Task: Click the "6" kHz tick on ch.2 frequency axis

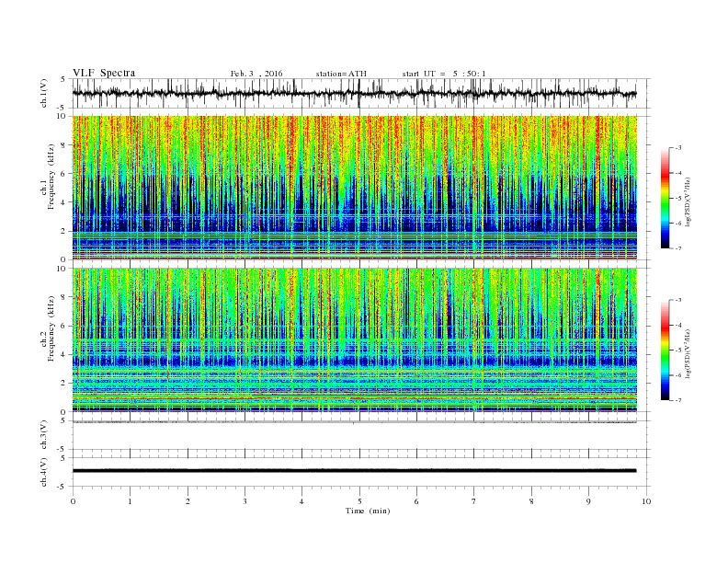Action: coord(64,326)
